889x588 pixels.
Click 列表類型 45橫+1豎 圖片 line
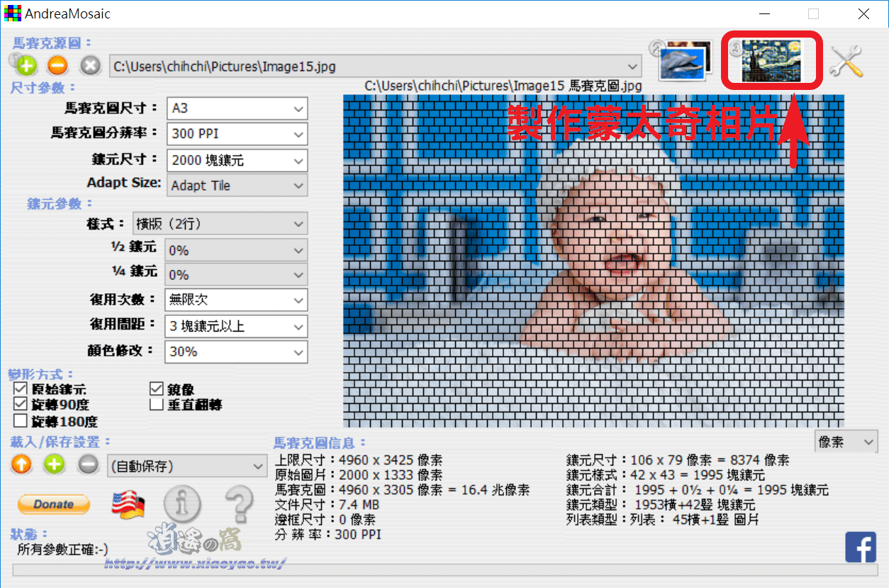[x=663, y=519]
